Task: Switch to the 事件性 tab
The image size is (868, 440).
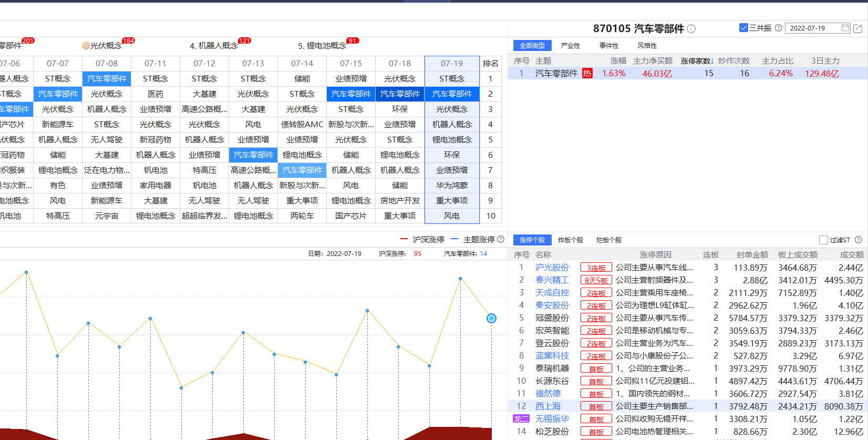Action: [x=609, y=46]
